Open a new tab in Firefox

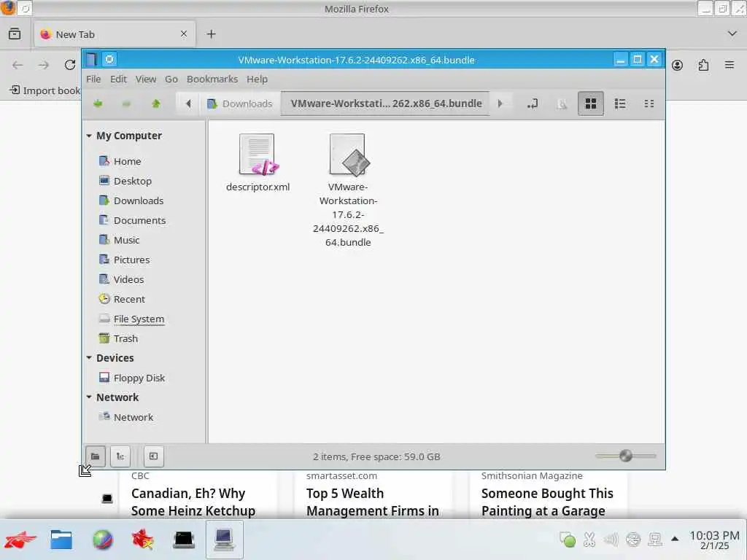click(211, 34)
